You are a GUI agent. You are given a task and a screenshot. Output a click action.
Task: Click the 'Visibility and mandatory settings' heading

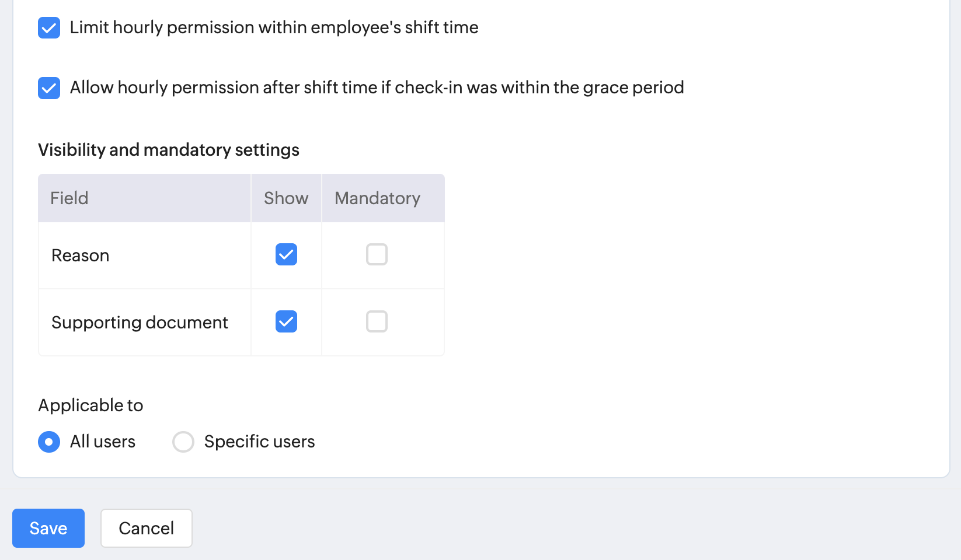pos(169,150)
